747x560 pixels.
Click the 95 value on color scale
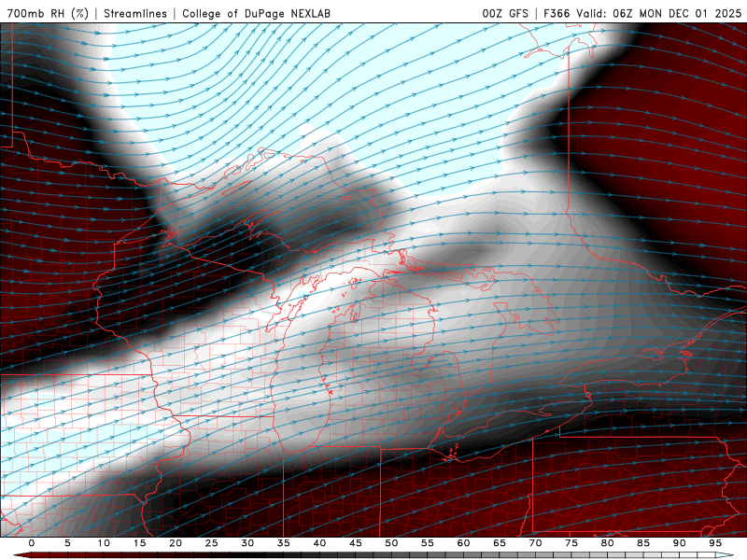[715, 543]
